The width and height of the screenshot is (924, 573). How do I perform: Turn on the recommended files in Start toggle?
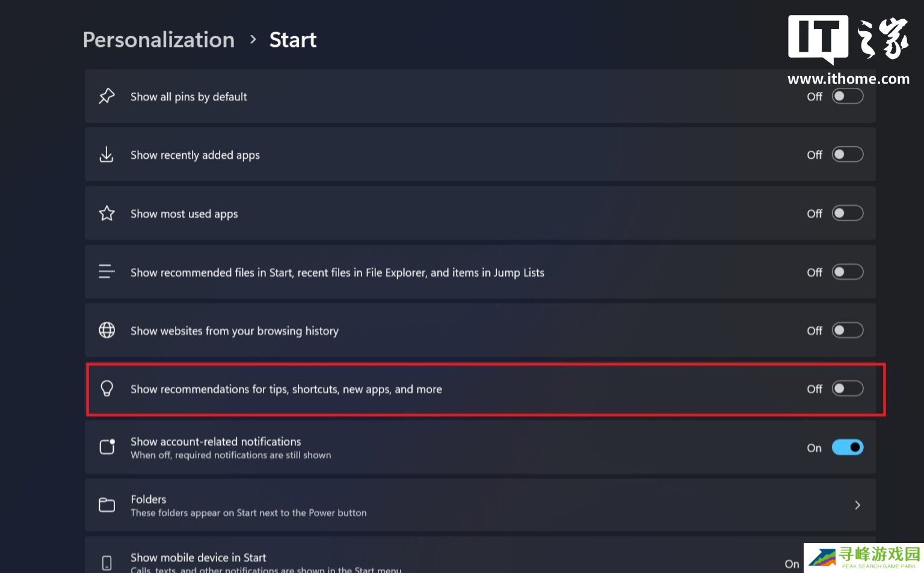point(847,272)
